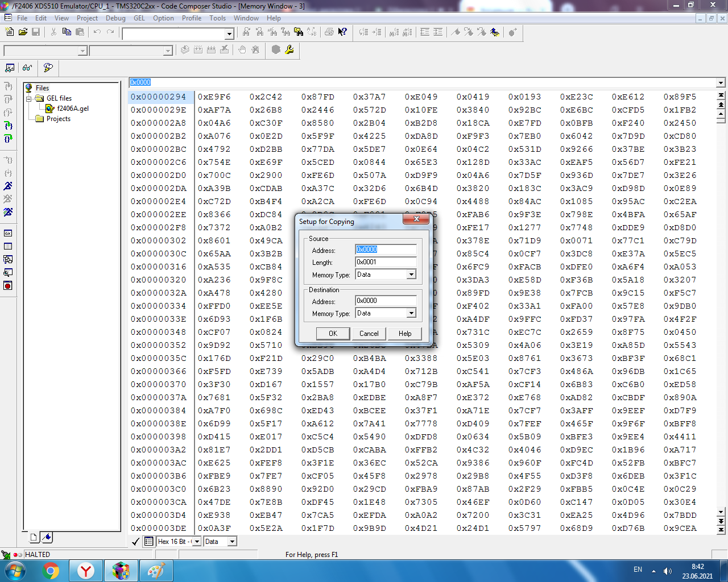The image size is (728, 582).
Task: Click the checkmark icon below the memory view
Action: pos(135,542)
